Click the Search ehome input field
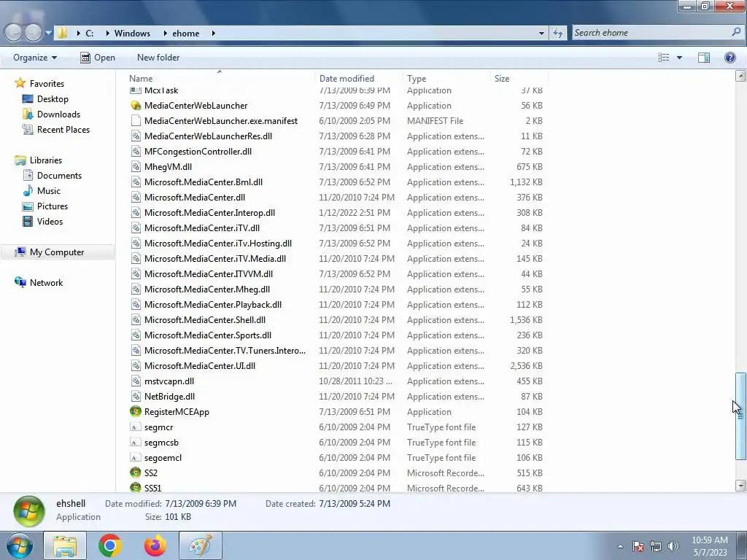 click(x=651, y=33)
